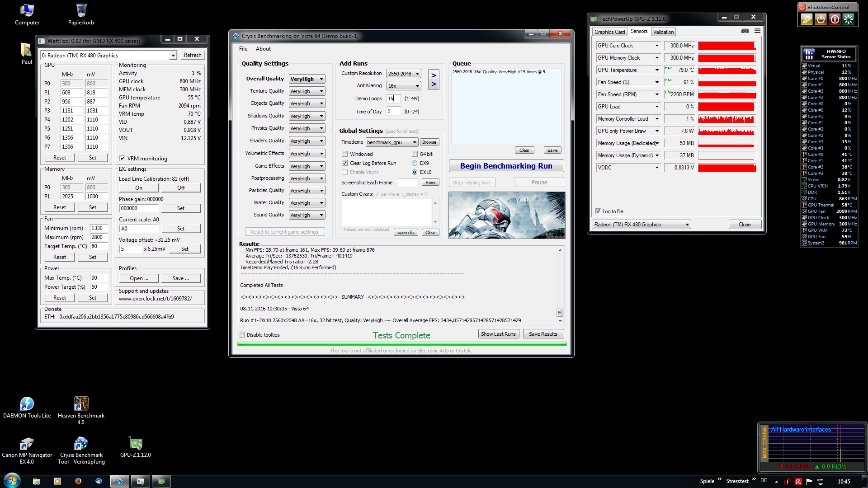Add custom resolution run with top arrow
The height and width of the screenshot is (488, 868).
pyautogui.click(x=434, y=75)
